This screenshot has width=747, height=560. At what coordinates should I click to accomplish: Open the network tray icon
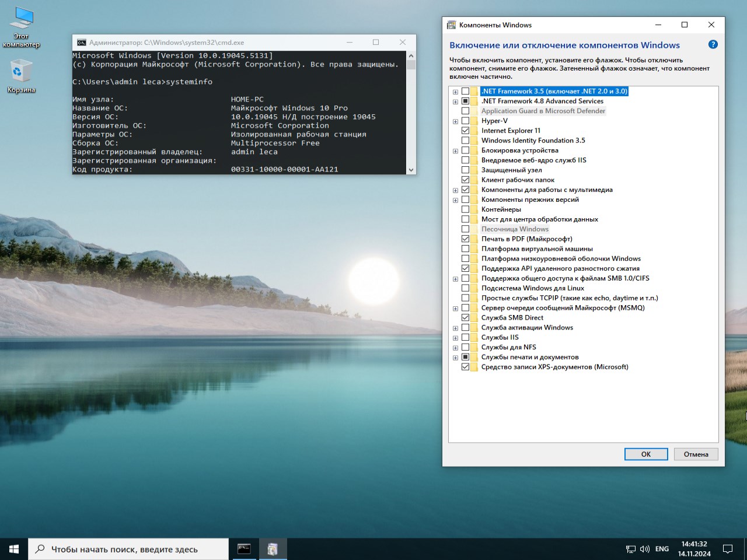pos(631,549)
